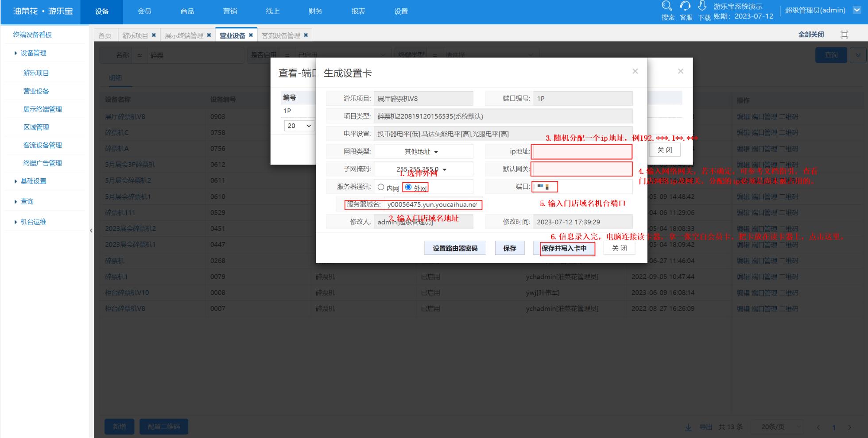Close the 营业设备 tab
The height and width of the screenshot is (438, 868).
(x=251, y=35)
